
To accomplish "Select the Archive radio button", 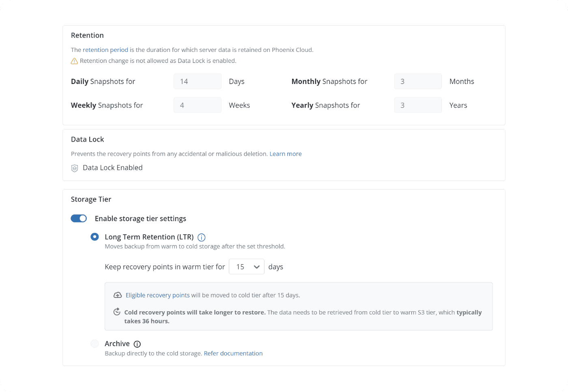I will pyautogui.click(x=95, y=344).
